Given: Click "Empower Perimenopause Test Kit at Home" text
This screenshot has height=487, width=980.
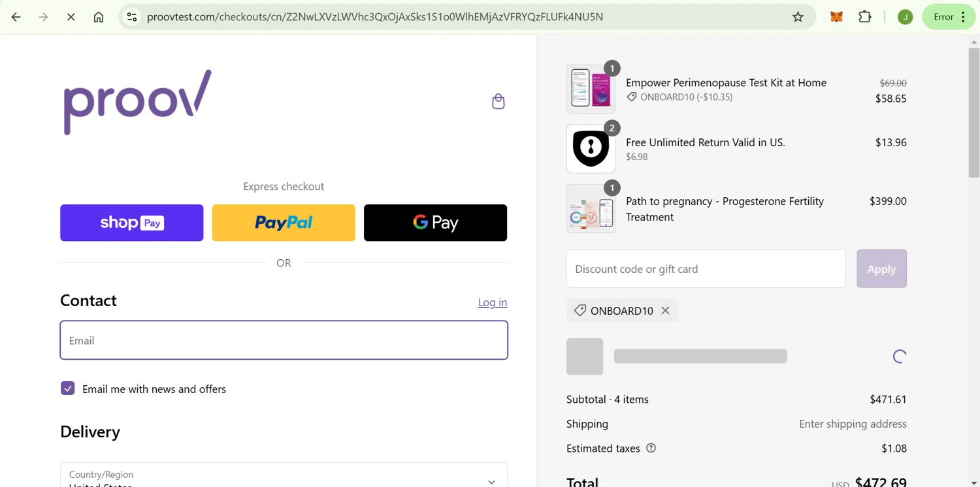Looking at the screenshot, I should pyautogui.click(x=726, y=83).
